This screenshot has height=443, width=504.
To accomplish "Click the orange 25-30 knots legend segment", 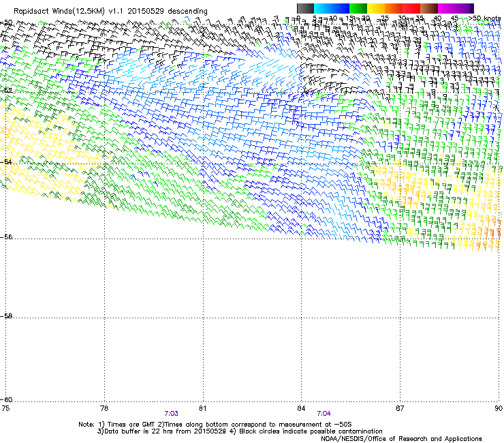I will point(394,8).
